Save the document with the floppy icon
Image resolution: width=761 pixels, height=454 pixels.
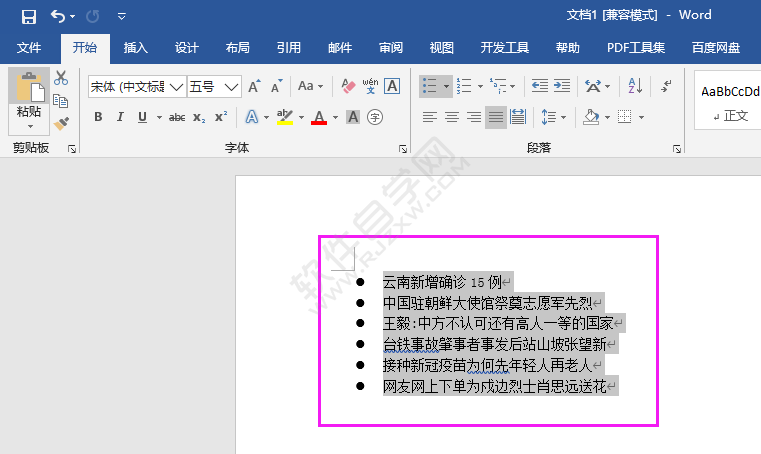[29, 17]
